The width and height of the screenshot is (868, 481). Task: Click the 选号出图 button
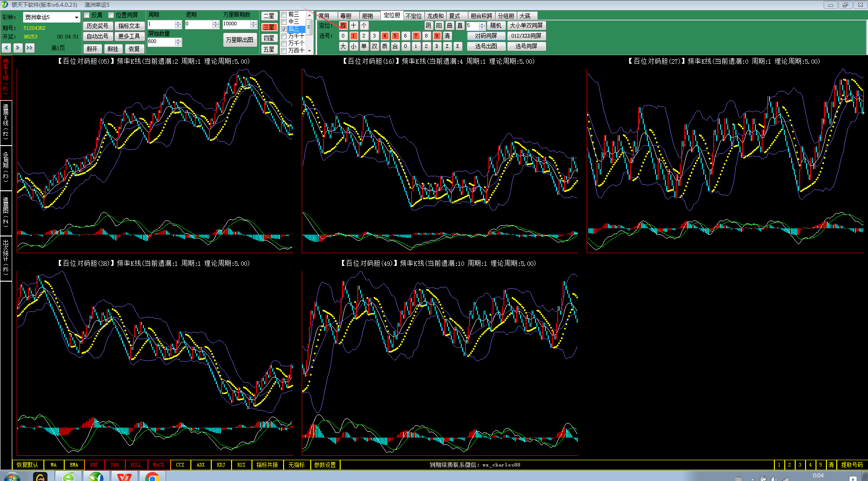pos(486,46)
